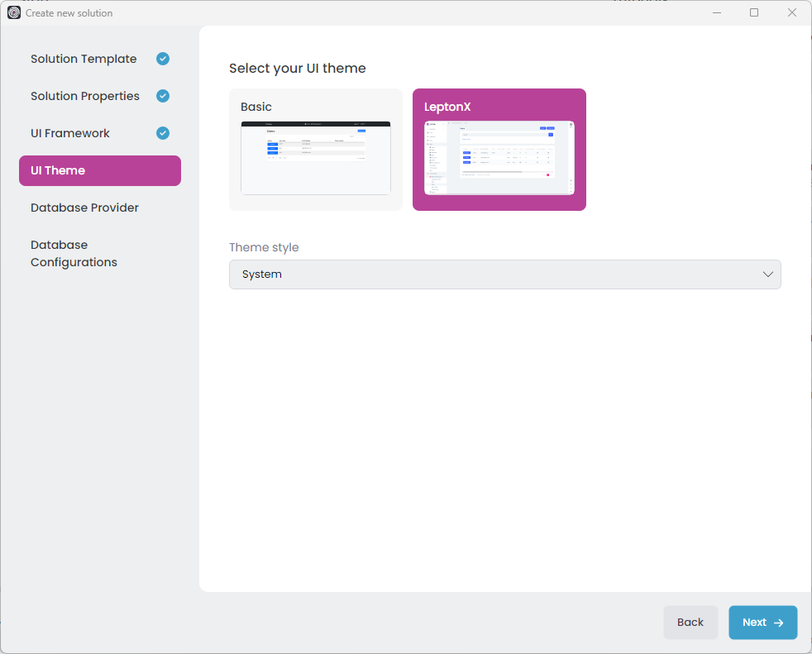This screenshot has height=654, width=812.
Task: Click the ABP Studio app icon in title bar
Action: pos(14,13)
